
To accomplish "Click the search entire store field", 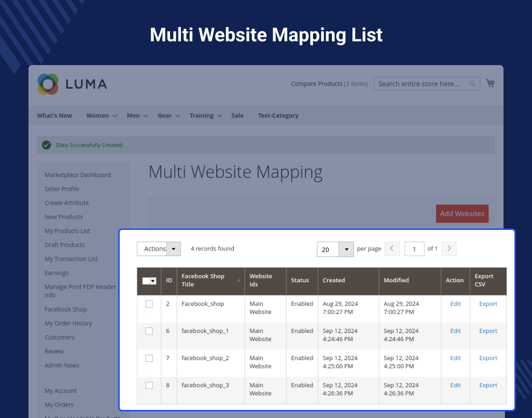I will 427,84.
